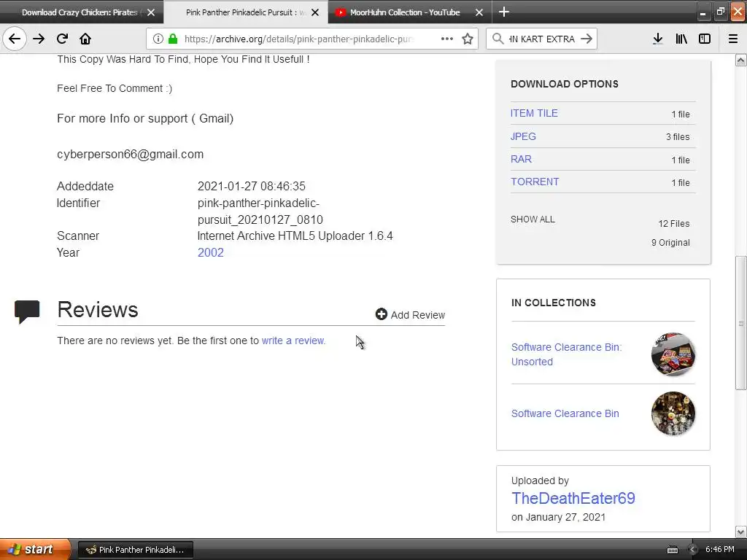Screen dimensions: 747x560
Task: Click cyberperson66@gmail.com email text
Action: (x=130, y=155)
